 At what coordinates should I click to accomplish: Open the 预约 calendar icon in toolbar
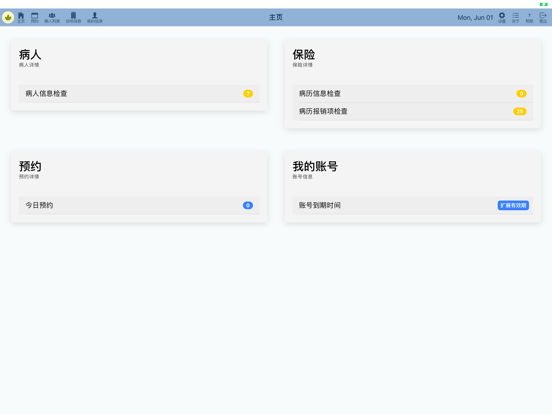click(34, 17)
